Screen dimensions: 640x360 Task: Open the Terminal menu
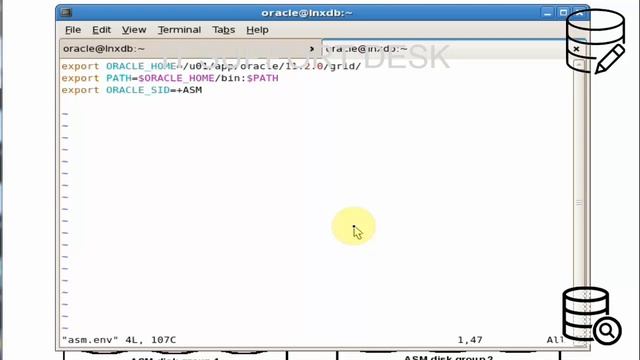tap(179, 30)
